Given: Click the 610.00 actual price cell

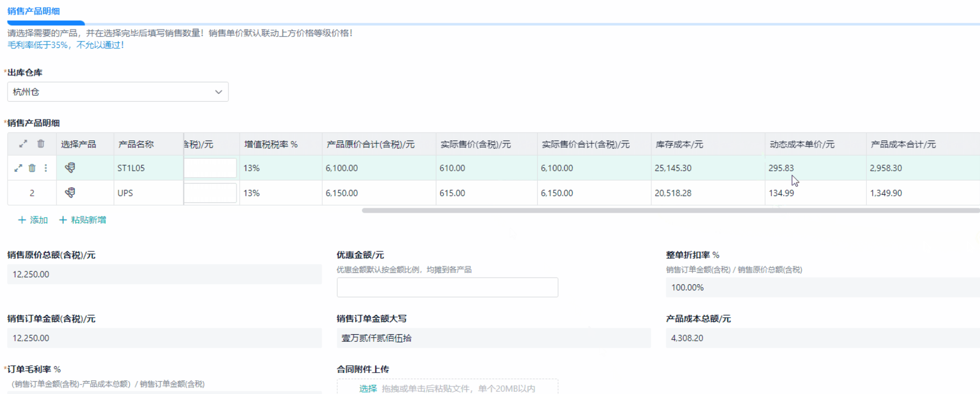Looking at the screenshot, I should [x=486, y=168].
